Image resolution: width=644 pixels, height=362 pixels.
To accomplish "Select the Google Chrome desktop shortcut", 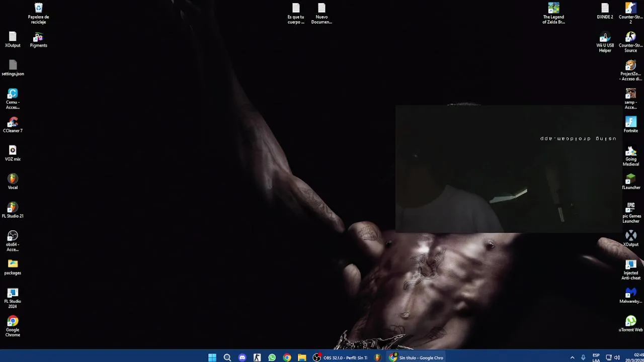I will (13, 327).
